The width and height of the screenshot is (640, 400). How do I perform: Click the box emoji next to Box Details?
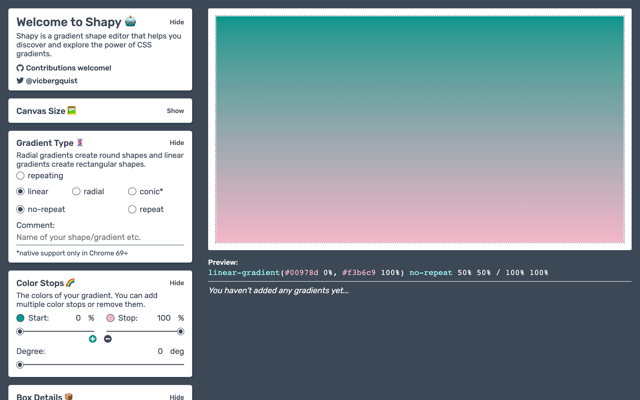tap(69, 397)
